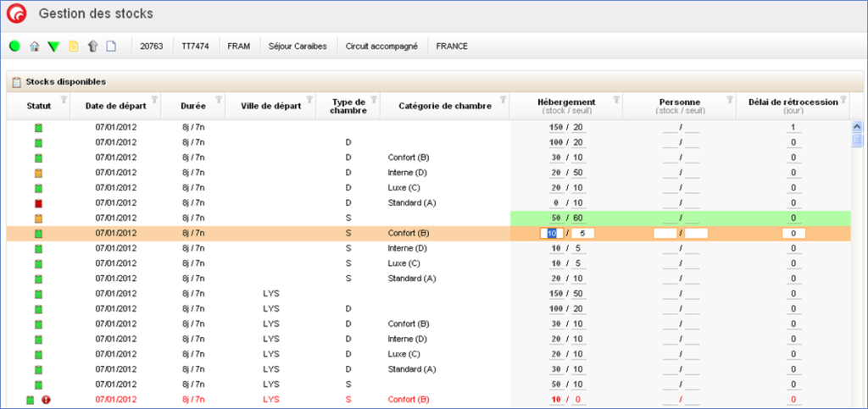Open filter for Catégorie de chambre column

(503, 100)
